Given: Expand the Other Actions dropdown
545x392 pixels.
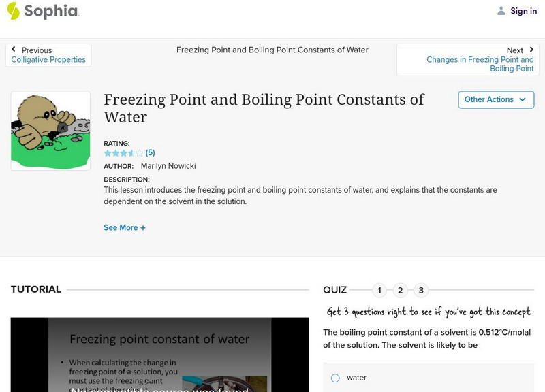Looking at the screenshot, I should pyautogui.click(x=495, y=99).
